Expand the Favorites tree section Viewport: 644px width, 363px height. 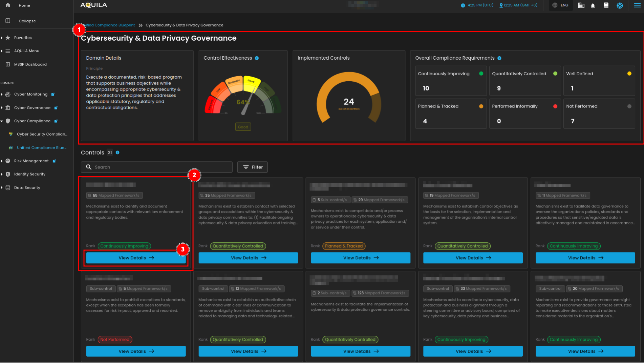point(2,38)
